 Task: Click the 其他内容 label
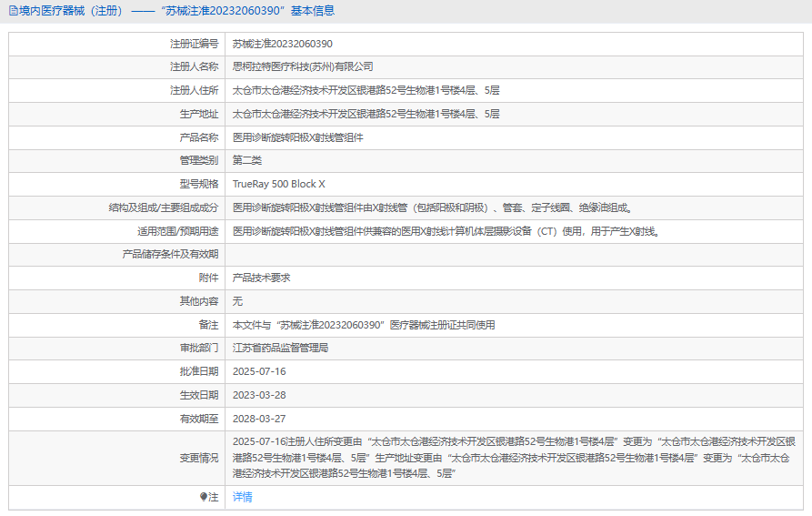coord(199,301)
